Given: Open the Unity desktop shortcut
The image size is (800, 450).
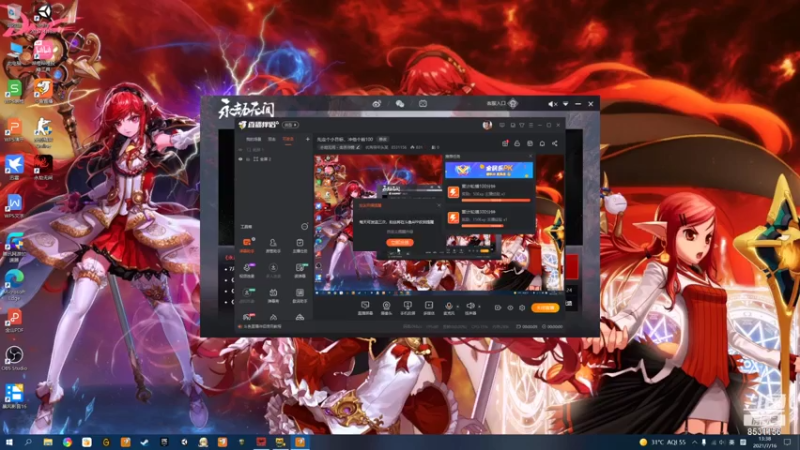Looking at the screenshot, I should pos(43,16).
